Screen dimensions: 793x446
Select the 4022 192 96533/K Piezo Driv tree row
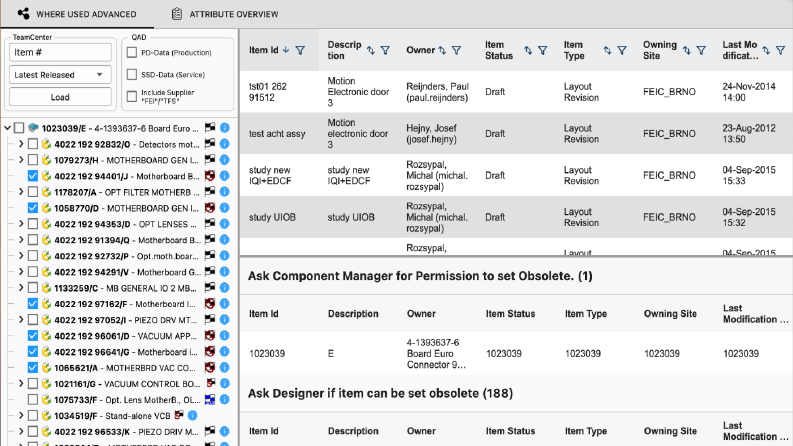(126, 432)
